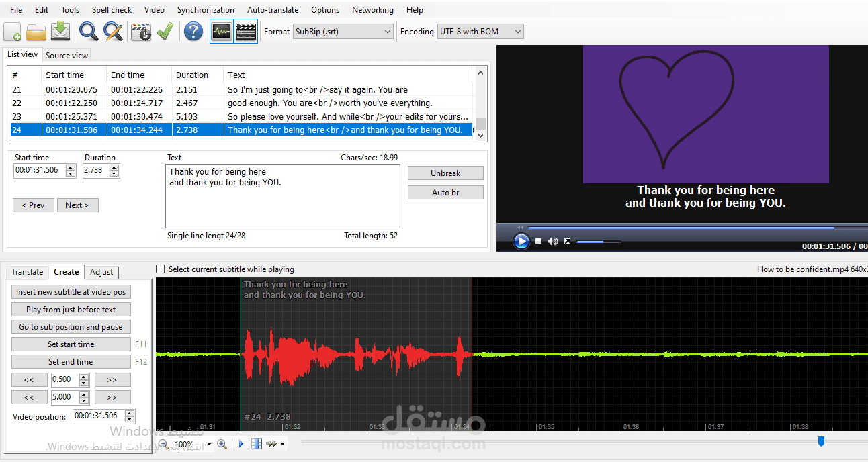Save the subtitle file
The width and height of the screenshot is (868, 462).
tap(60, 31)
